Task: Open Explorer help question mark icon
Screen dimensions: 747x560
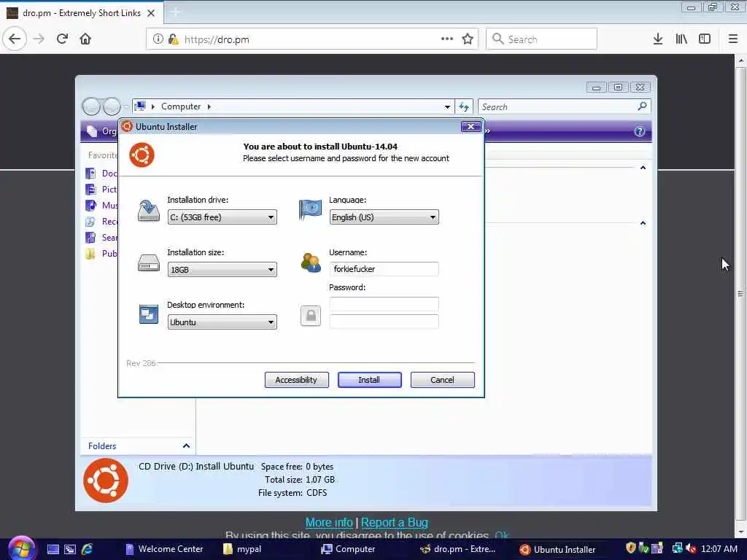Action: [x=639, y=131]
